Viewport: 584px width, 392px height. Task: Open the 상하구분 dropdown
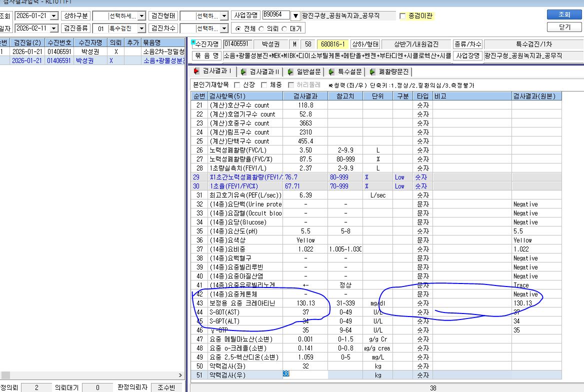141,16
